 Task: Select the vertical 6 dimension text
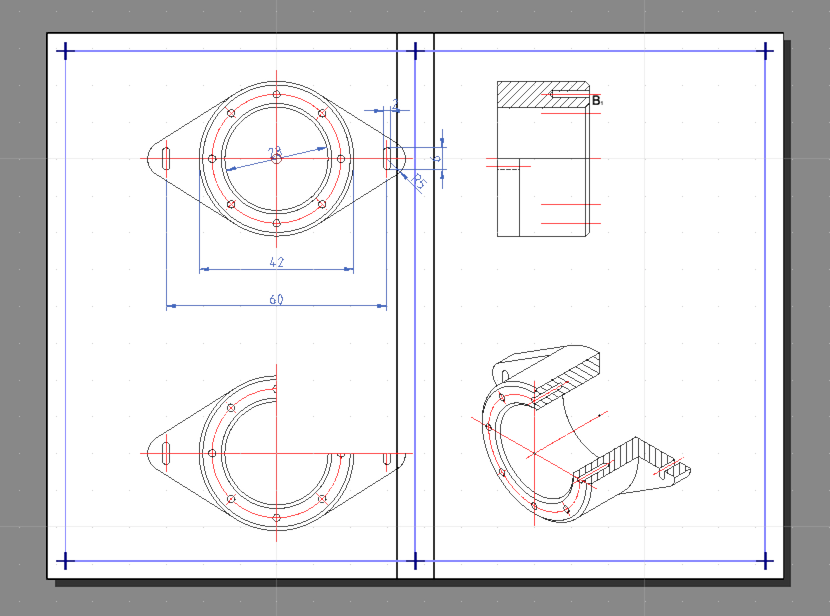[x=435, y=158]
